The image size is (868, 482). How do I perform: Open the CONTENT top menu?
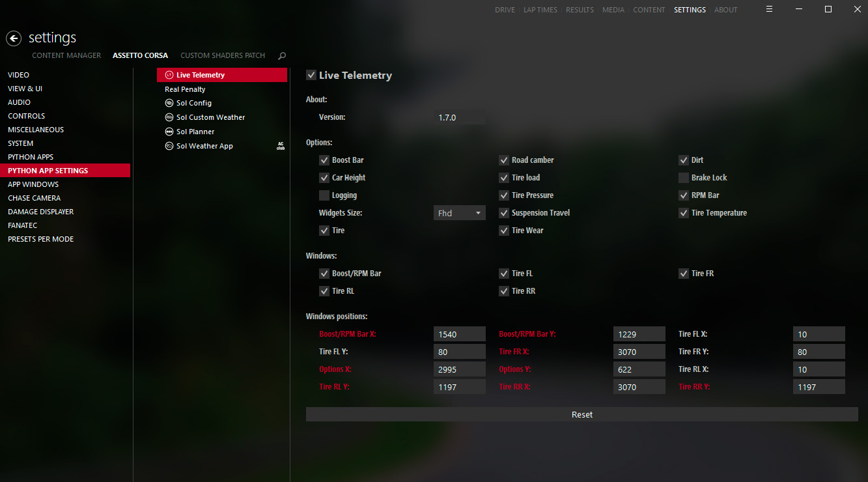click(x=649, y=10)
